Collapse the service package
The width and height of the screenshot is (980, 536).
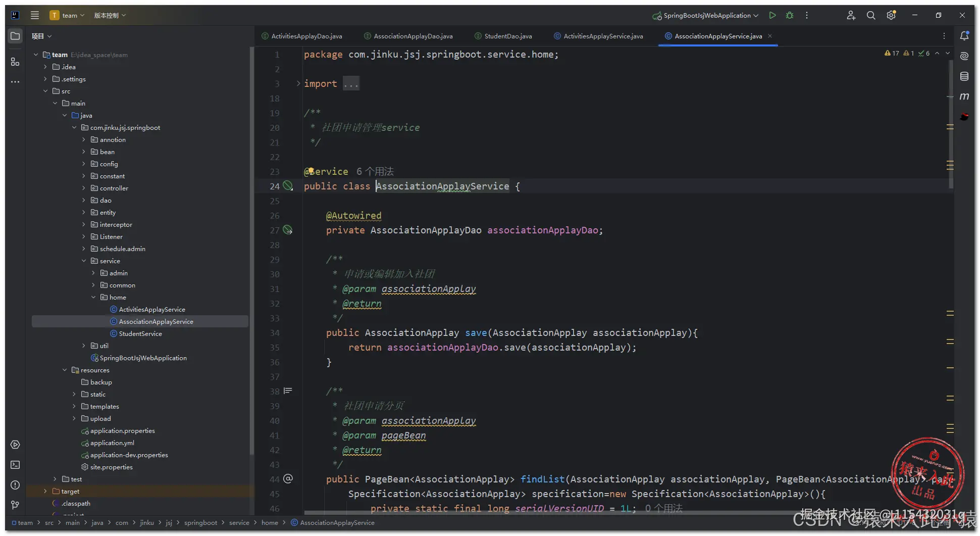[84, 261]
